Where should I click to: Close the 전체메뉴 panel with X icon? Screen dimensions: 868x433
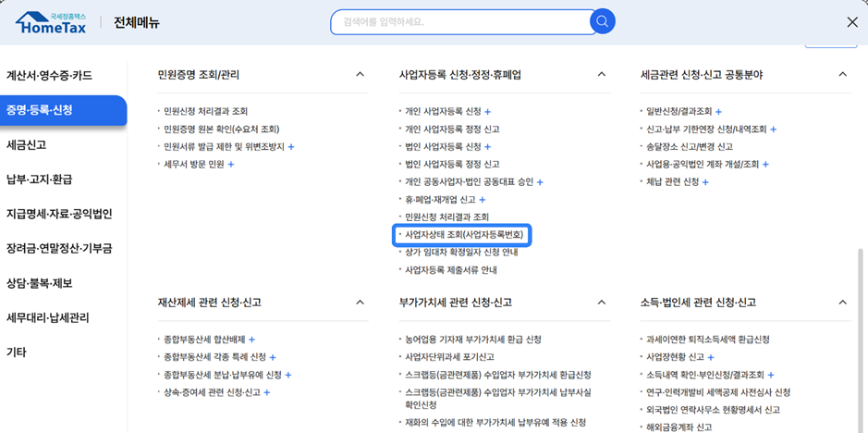click(851, 22)
